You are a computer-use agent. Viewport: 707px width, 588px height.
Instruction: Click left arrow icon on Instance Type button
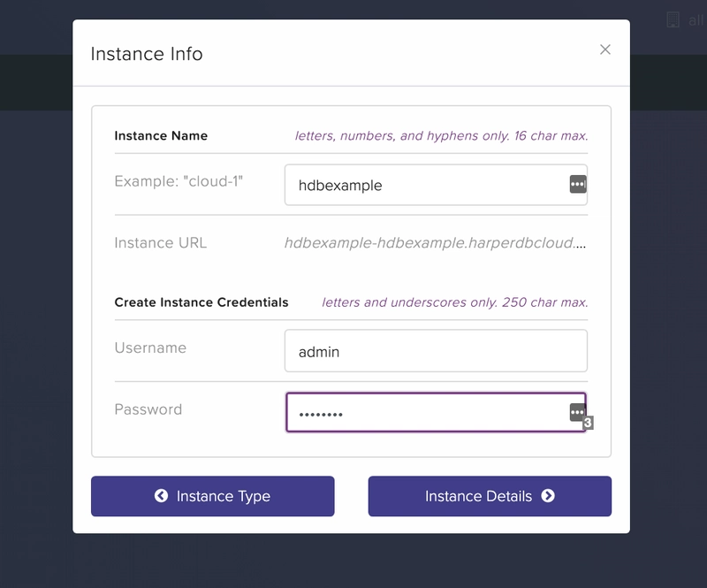[161, 496]
